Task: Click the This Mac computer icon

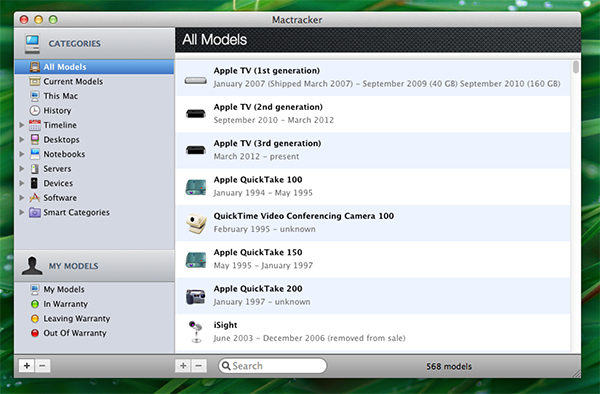Action: point(35,96)
